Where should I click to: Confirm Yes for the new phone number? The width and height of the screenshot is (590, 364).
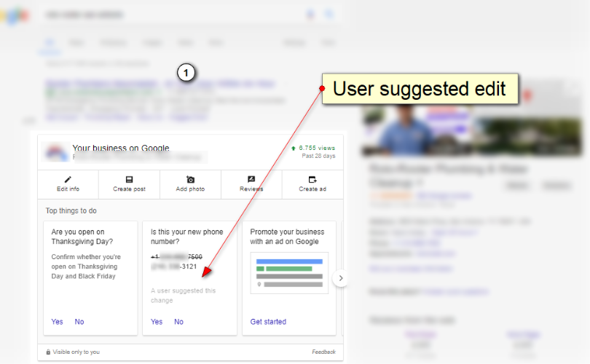157,322
